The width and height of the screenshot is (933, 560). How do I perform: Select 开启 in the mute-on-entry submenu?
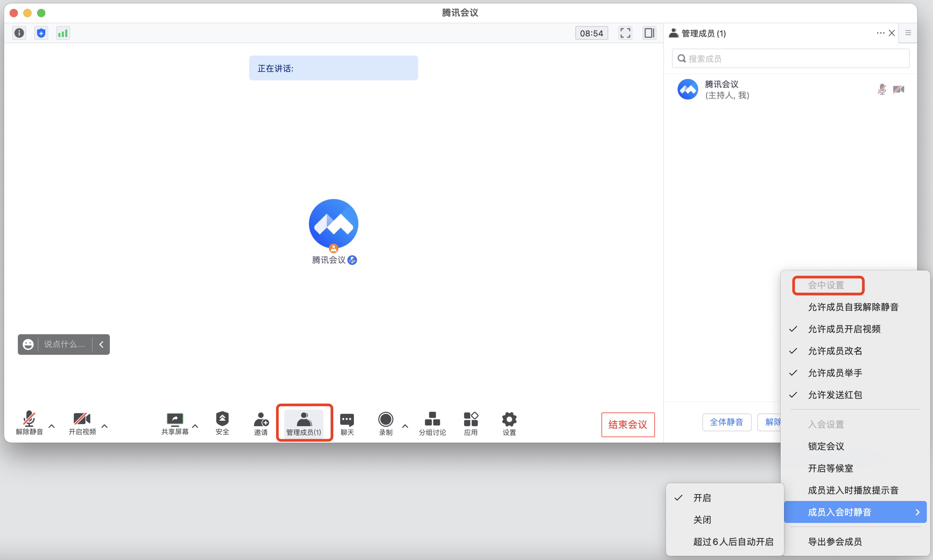click(x=725, y=498)
